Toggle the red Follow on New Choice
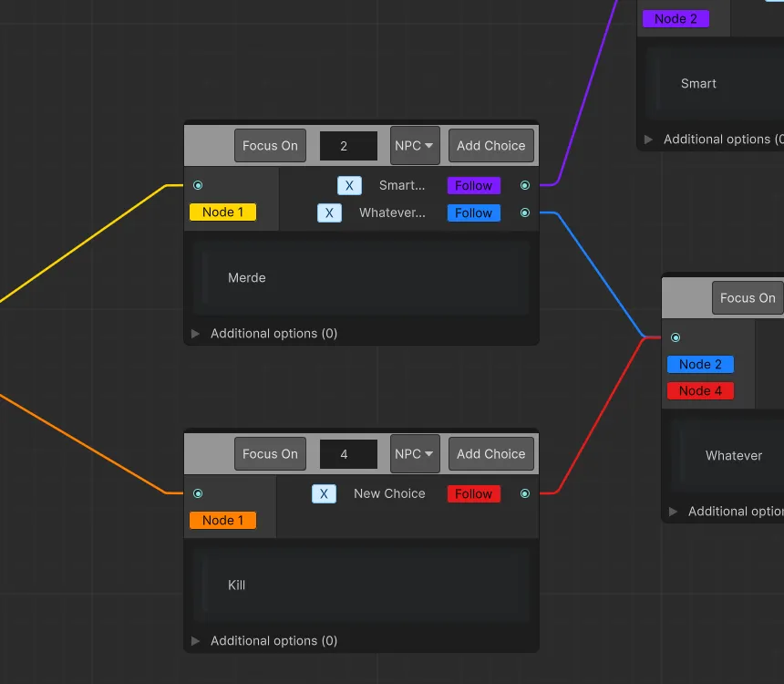The image size is (784, 684). (473, 493)
